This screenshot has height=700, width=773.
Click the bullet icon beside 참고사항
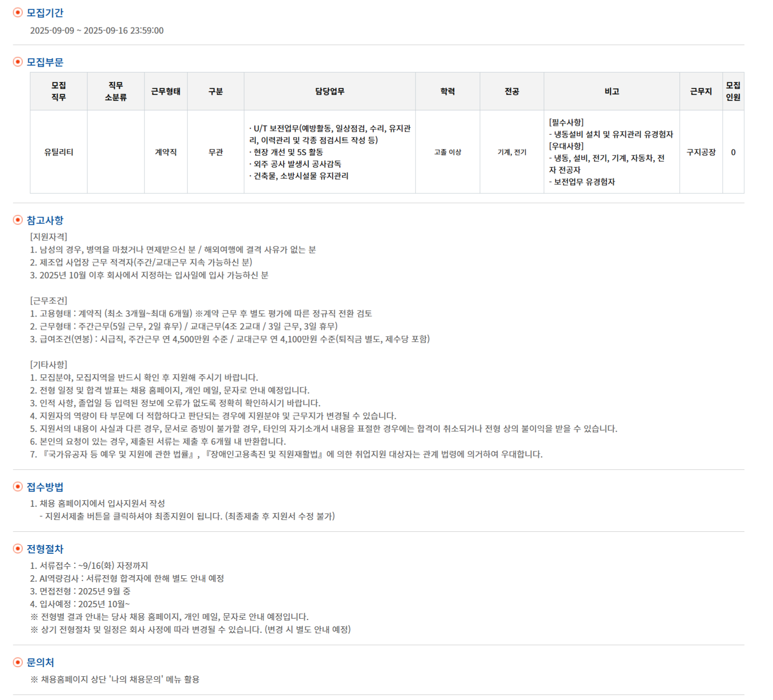(x=18, y=220)
